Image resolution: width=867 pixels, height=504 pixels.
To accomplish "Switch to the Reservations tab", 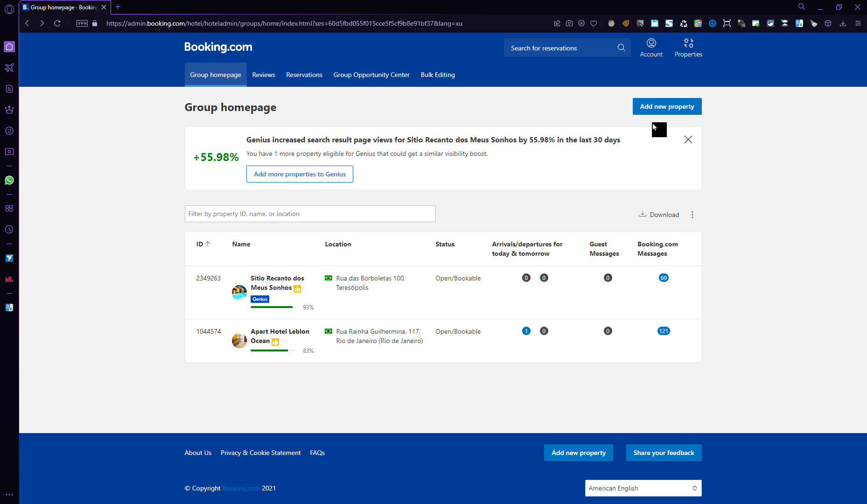I will click(x=304, y=75).
